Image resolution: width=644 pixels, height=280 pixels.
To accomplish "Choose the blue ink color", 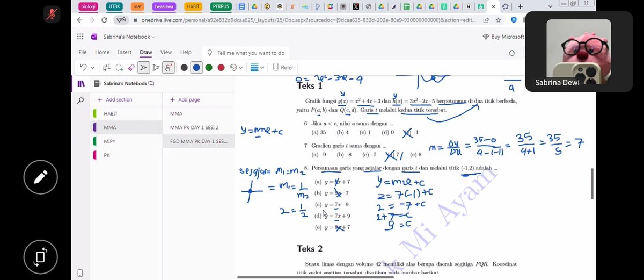I will click(196, 67).
